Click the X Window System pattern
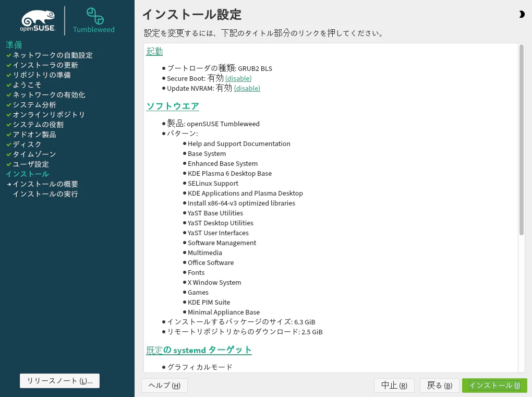The width and height of the screenshot is (532, 397). coord(214,282)
